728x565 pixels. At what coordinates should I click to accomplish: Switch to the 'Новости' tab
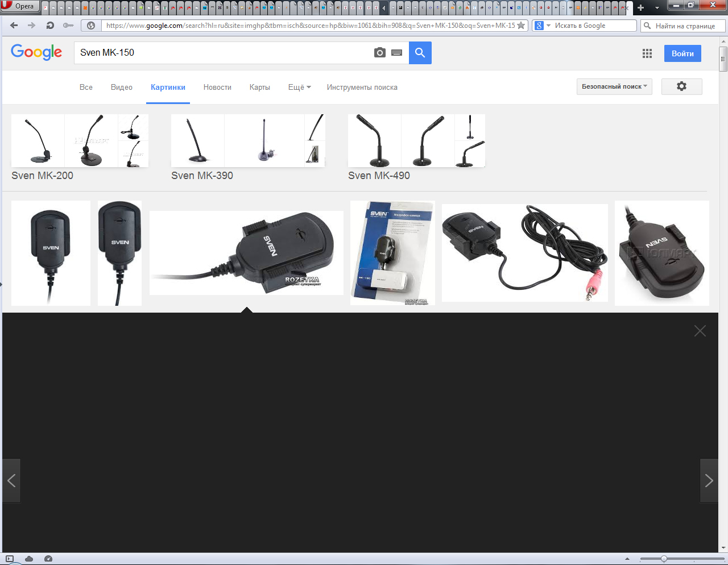(x=217, y=87)
